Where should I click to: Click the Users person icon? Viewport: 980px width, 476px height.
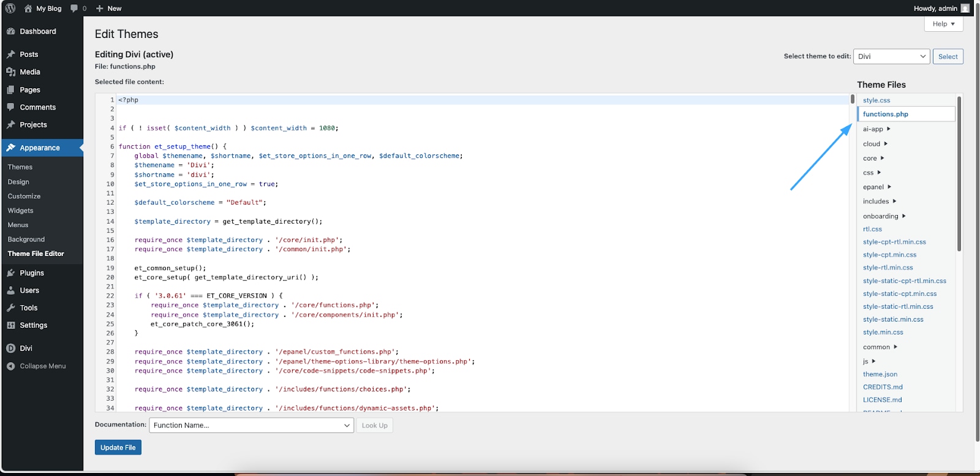click(11, 290)
